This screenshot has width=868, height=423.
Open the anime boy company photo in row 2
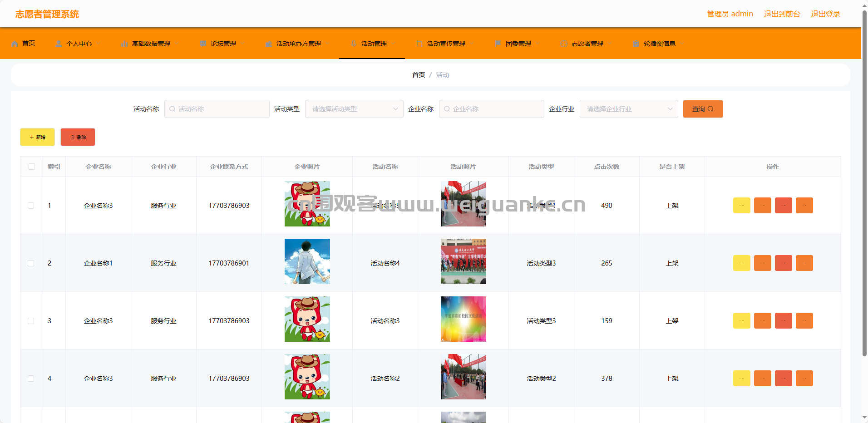[x=307, y=261]
